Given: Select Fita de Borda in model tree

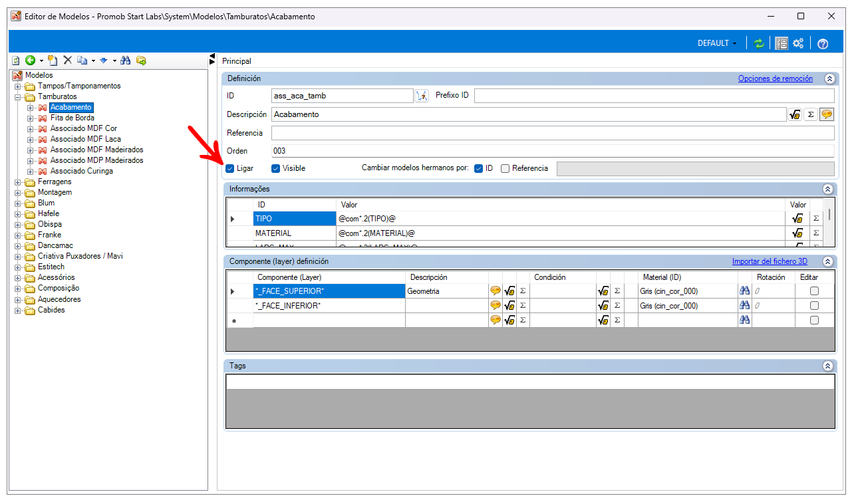Looking at the screenshot, I should (x=72, y=118).
